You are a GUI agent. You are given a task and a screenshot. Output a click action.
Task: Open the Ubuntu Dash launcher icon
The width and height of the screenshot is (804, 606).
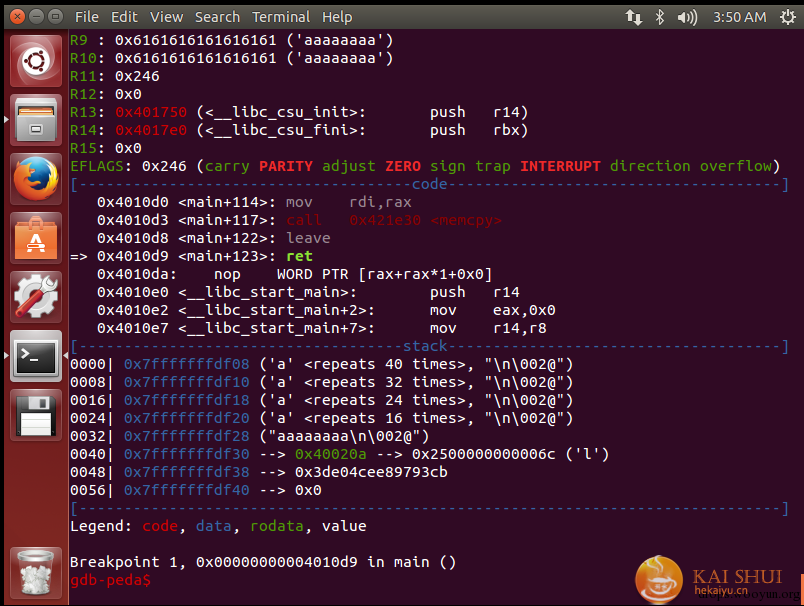(x=36, y=62)
